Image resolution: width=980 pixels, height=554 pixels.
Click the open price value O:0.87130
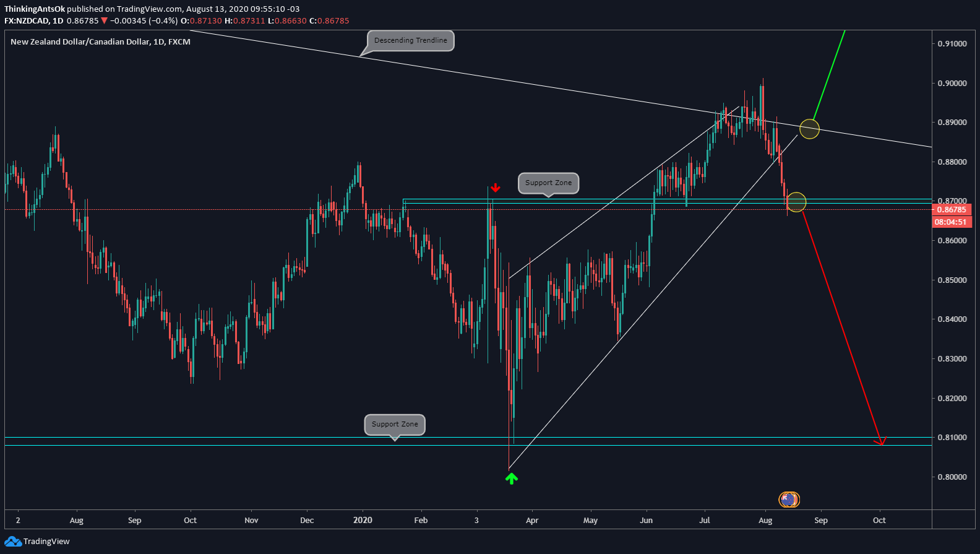point(201,21)
